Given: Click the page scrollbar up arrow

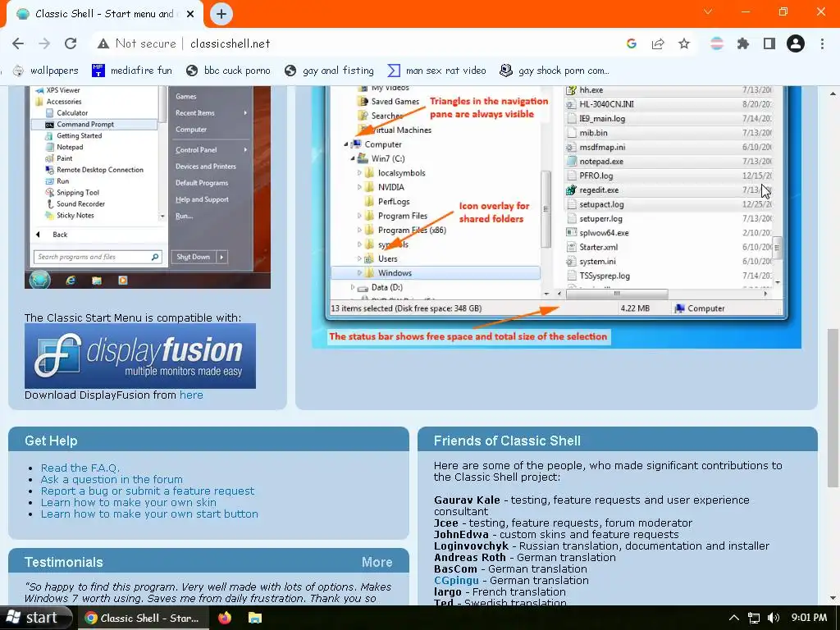Looking at the screenshot, I should [x=833, y=94].
